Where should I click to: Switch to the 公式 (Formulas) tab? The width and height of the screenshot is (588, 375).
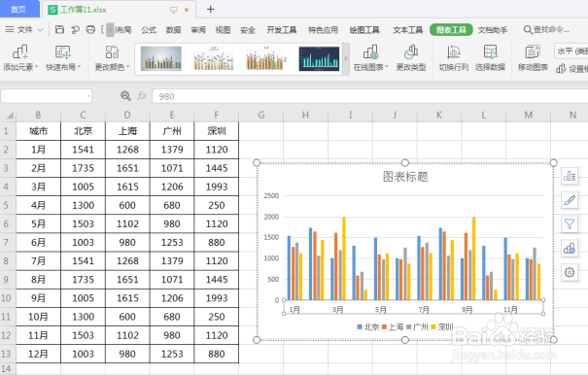149,30
